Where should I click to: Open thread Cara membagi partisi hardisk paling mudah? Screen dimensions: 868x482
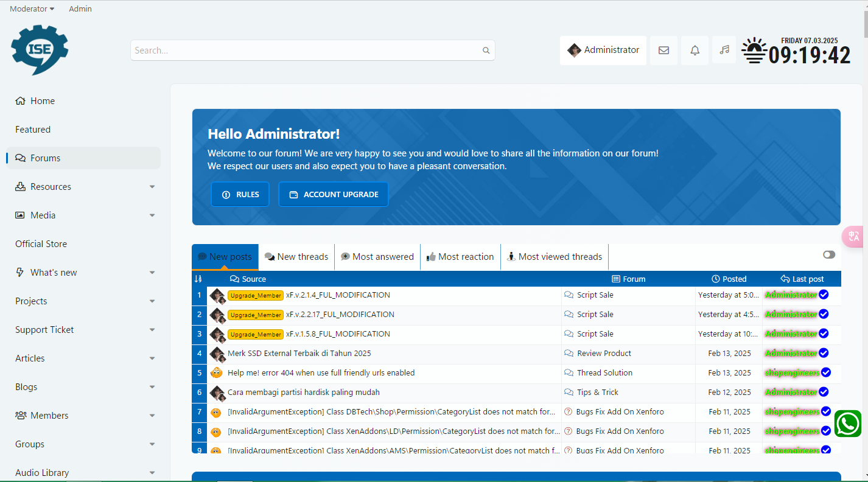303,393
